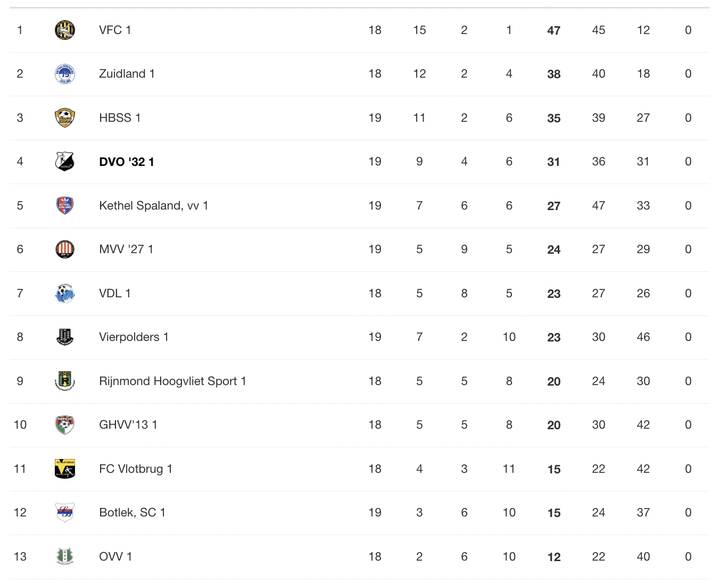The image size is (728, 584).
Task: Click the Botlek SC club badge
Action: pyautogui.click(x=65, y=513)
